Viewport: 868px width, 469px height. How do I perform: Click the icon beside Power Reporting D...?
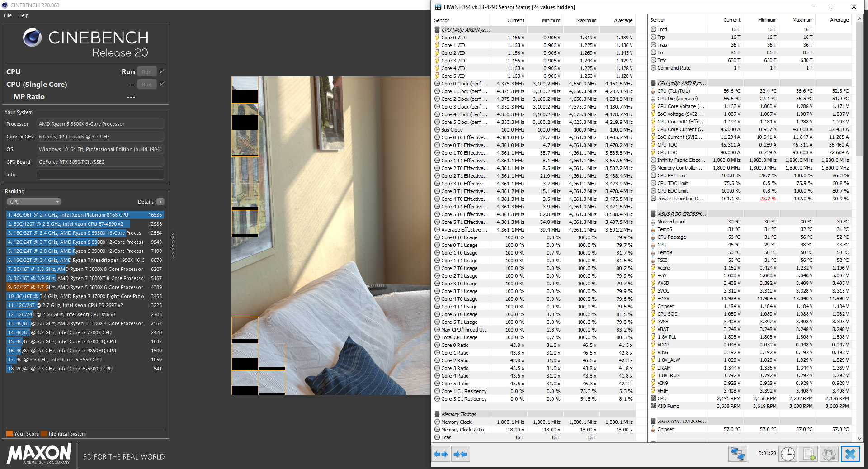coord(653,199)
